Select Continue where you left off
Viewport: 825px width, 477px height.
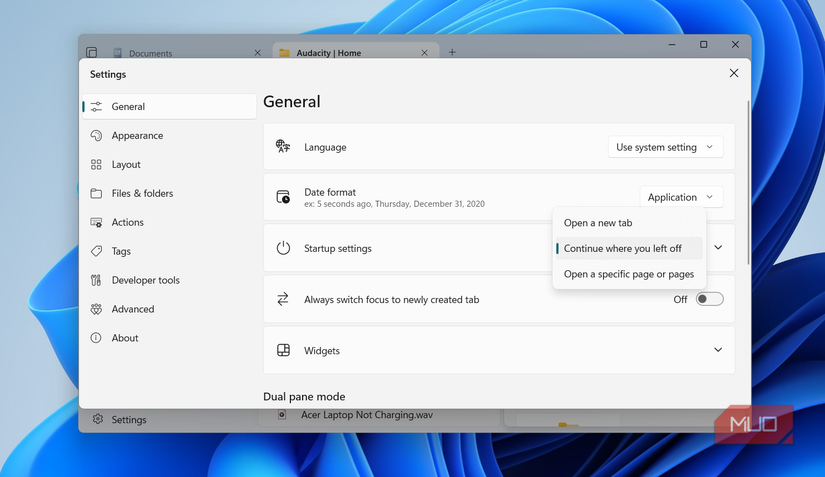point(623,249)
